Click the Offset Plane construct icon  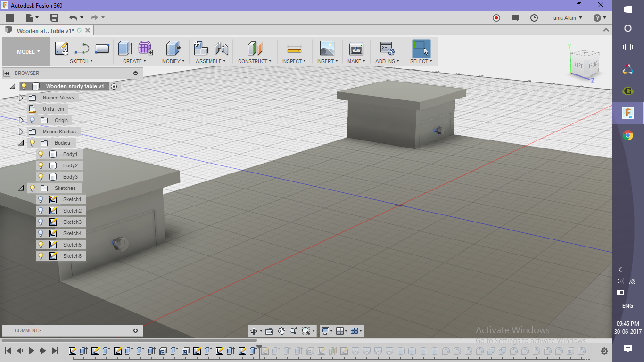pos(255,48)
